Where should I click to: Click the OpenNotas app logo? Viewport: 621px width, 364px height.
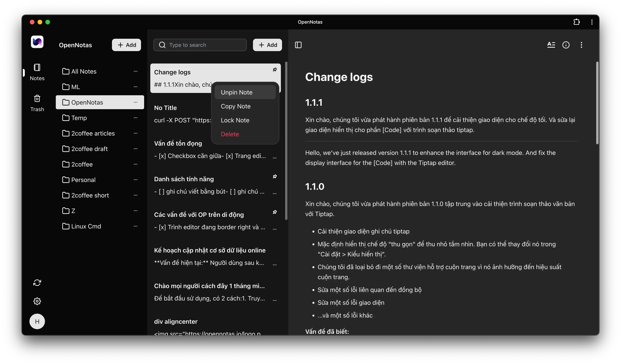(x=37, y=42)
